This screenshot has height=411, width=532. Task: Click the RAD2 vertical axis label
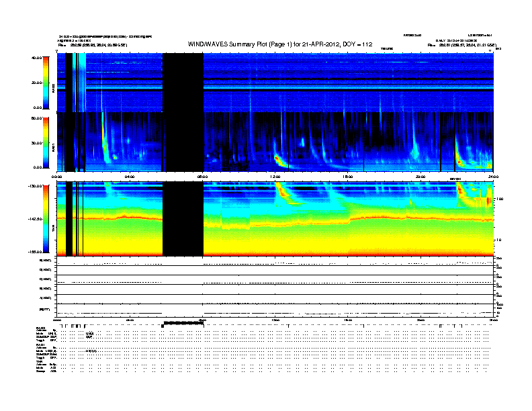(53, 89)
